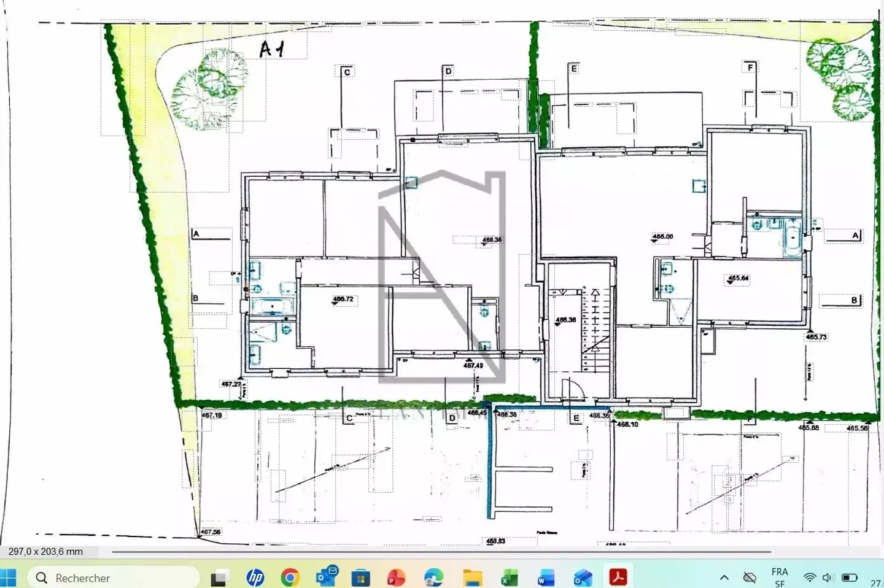Open Outlook with the mail badge

[x=327, y=576]
